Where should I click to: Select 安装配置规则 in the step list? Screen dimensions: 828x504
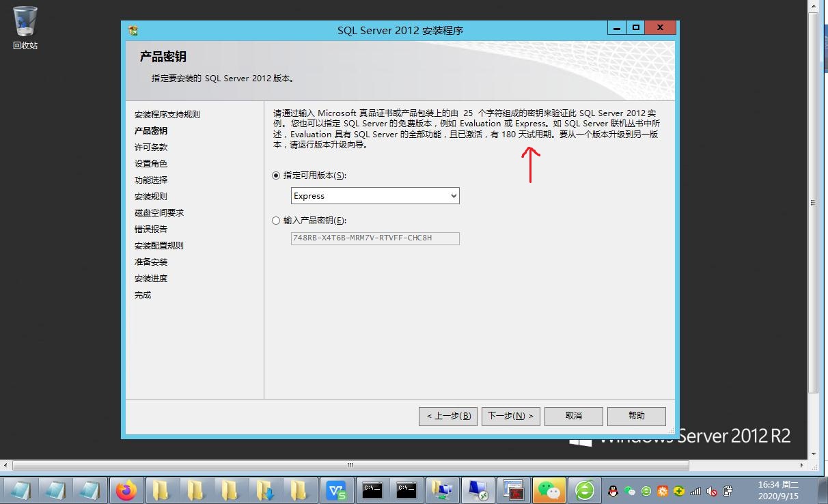tap(159, 246)
